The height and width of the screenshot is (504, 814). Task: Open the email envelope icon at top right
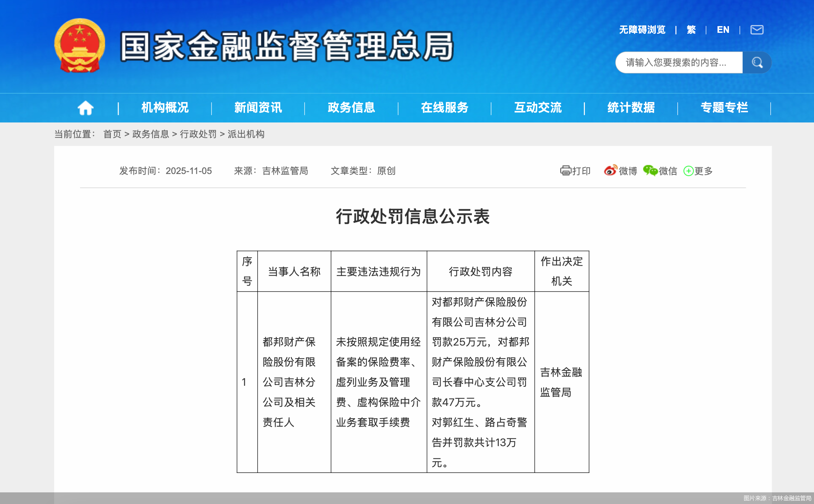[756, 30]
